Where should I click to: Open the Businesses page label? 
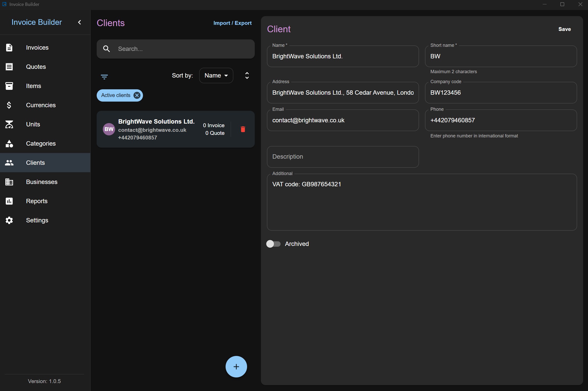click(x=42, y=182)
